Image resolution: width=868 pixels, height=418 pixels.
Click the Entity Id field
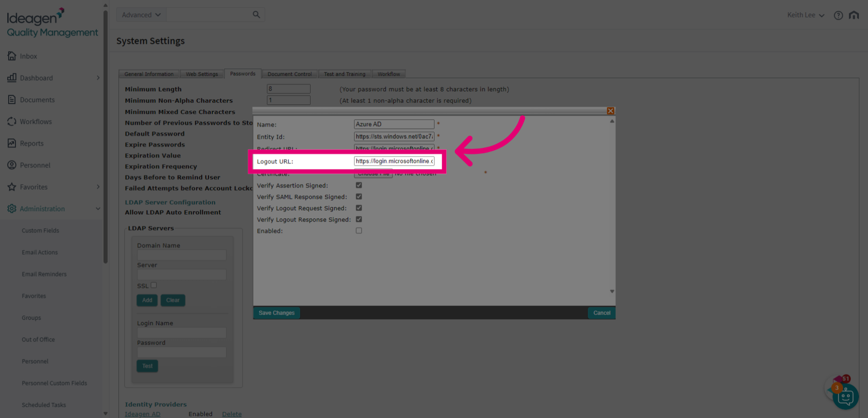394,136
